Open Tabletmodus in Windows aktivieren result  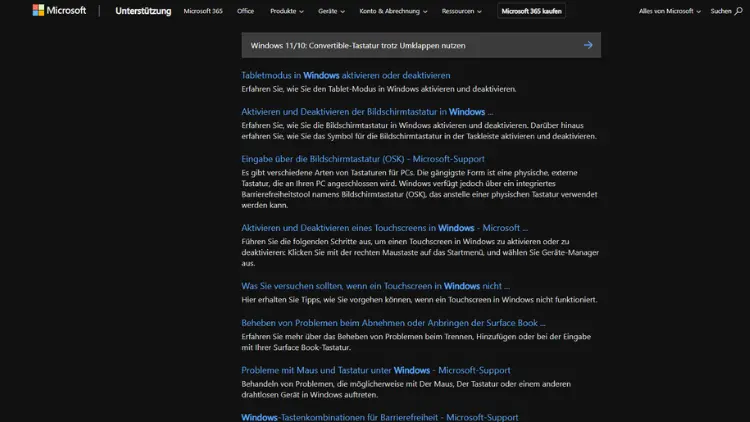click(x=345, y=75)
